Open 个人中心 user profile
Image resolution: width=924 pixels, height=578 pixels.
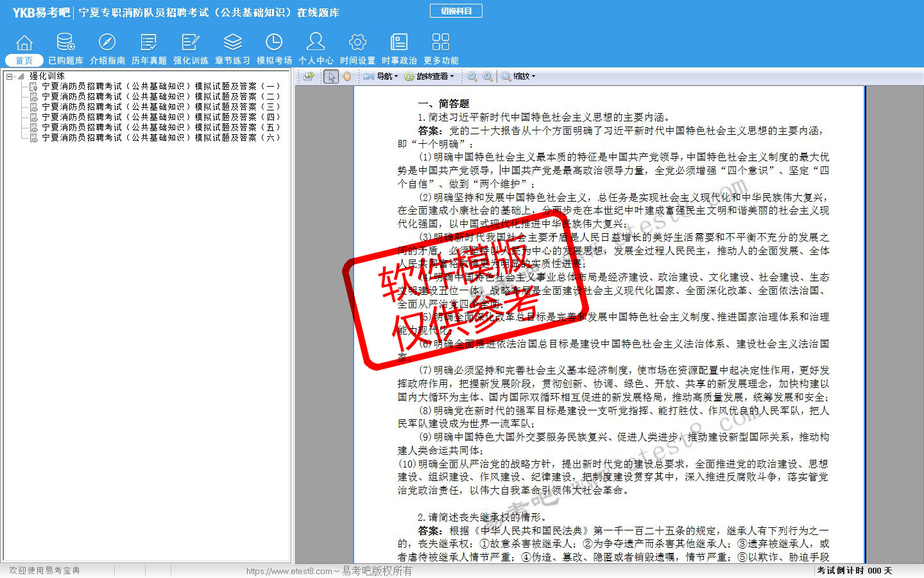click(x=316, y=49)
